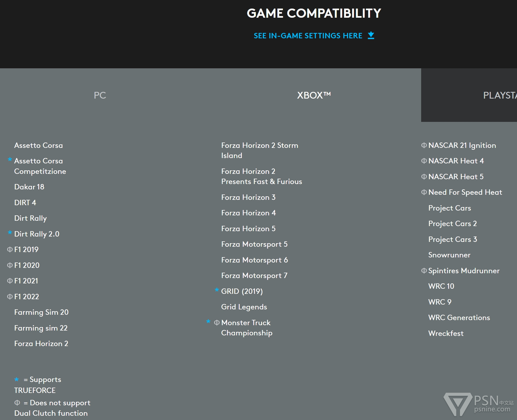
Task: Click the WRC Generations entry
Action: 459,318
